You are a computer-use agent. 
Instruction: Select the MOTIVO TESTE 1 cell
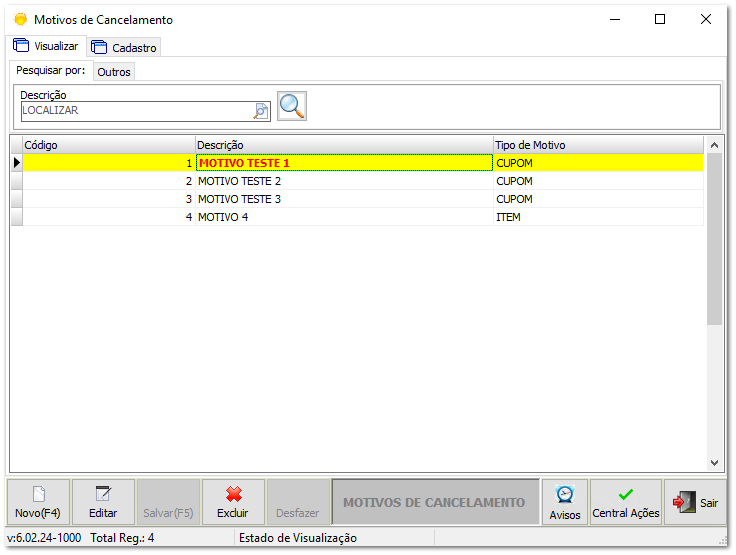pos(344,163)
